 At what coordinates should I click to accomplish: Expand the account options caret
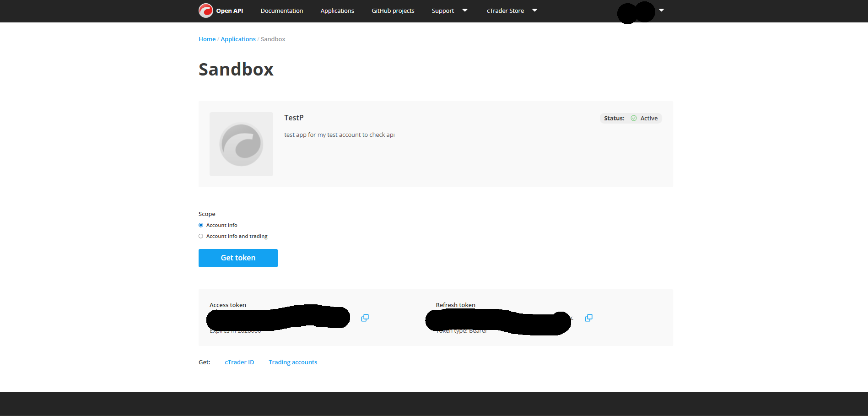pos(662,10)
